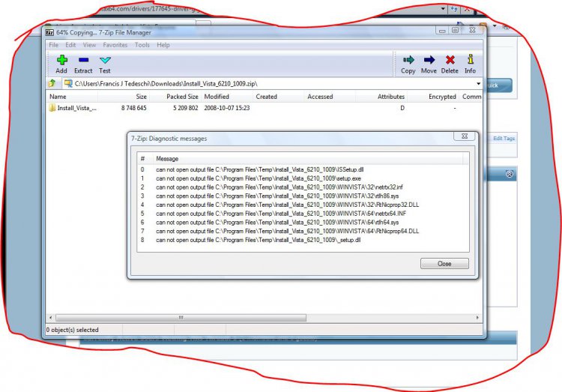Image resolution: width=562 pixels, height=392 pixels.
Task: Sort by the Attributes column header
Action: pos(381,97)
